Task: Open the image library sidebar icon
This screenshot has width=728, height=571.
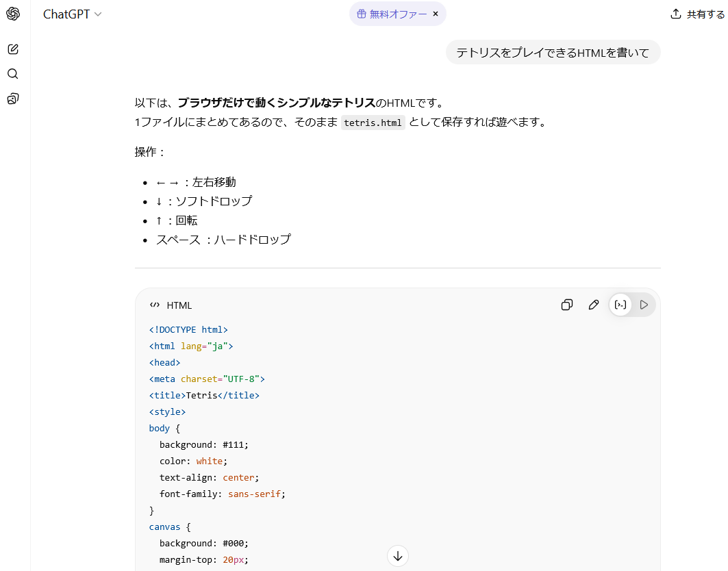Action: (x=13, y=99)
